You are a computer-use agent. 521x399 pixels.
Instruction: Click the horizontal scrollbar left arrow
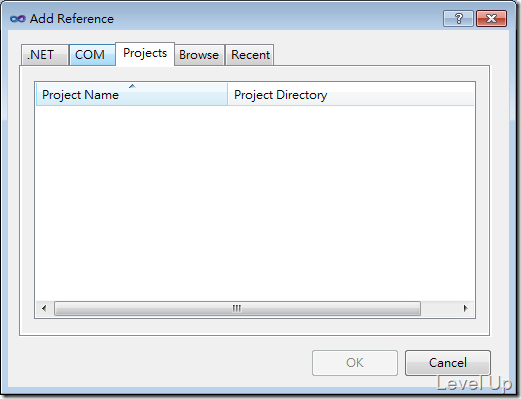click(44, 308)
